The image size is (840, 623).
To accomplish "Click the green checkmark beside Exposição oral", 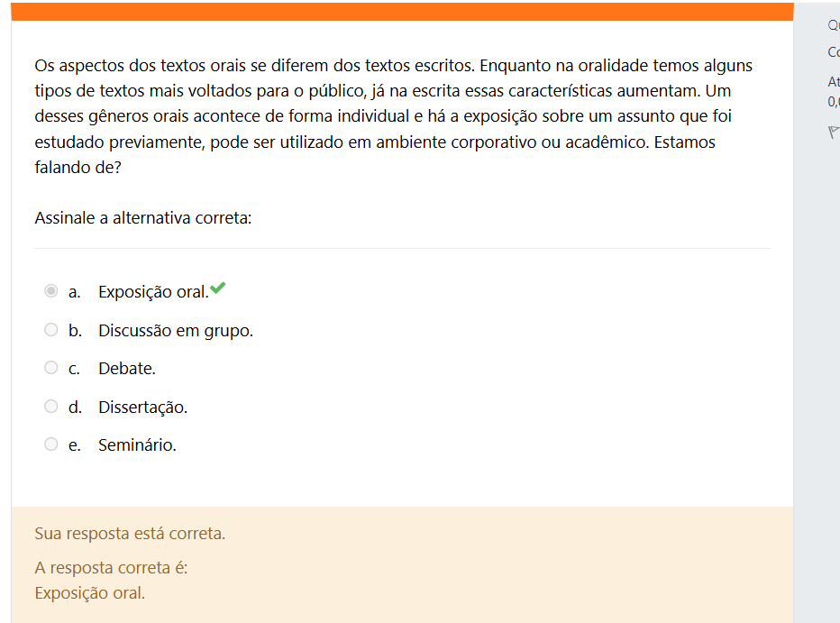I will pyautogui.click(x=217, y=289).
